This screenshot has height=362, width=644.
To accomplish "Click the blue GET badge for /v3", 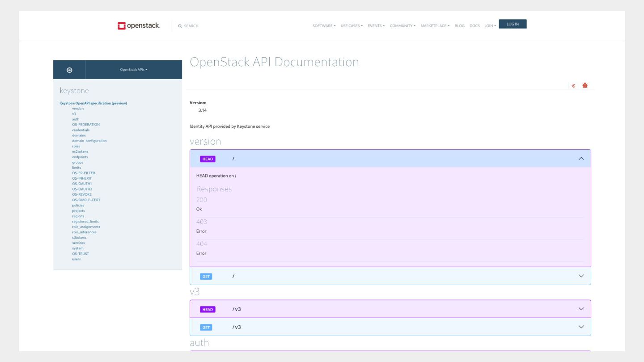I will 206,327.
